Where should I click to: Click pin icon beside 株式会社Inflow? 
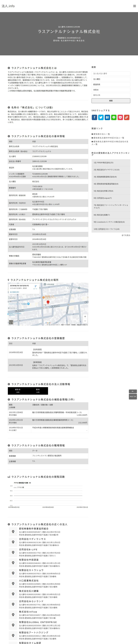(13, 614)
